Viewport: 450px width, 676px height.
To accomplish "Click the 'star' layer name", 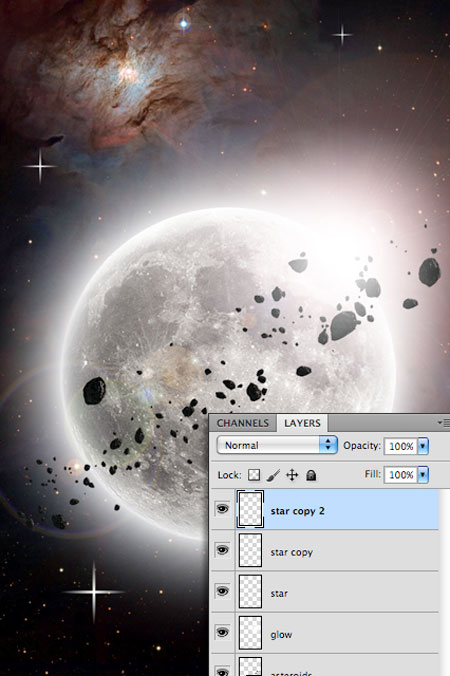I will [279, 594].
